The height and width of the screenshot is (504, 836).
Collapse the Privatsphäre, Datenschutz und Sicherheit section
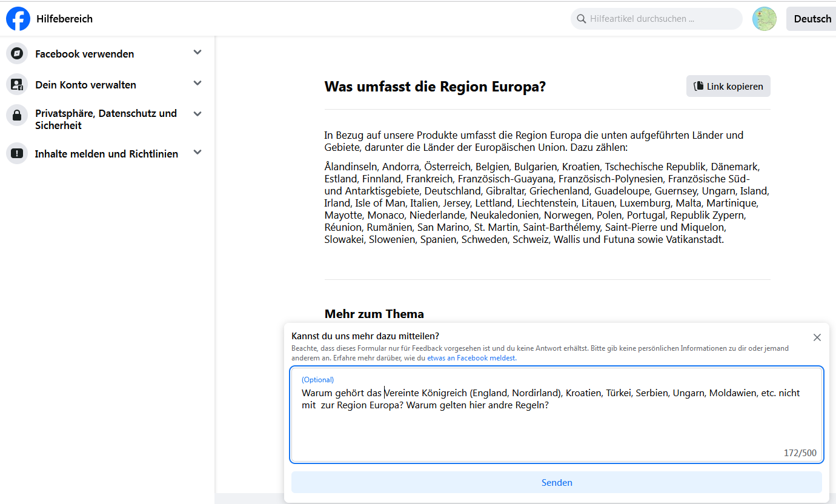coord(197,113)
